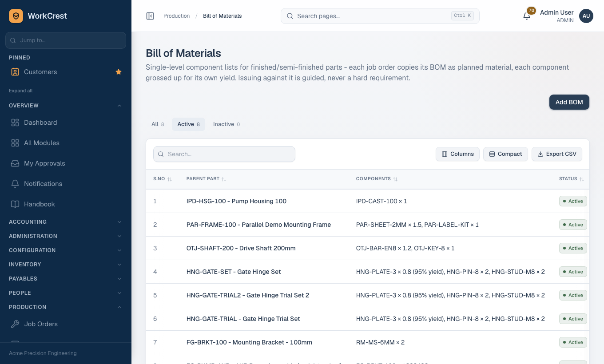The height and width of the screenshot is (364, 604).
Task: Collapse sidebar using panel toggle icon
Action: [150, 16]
